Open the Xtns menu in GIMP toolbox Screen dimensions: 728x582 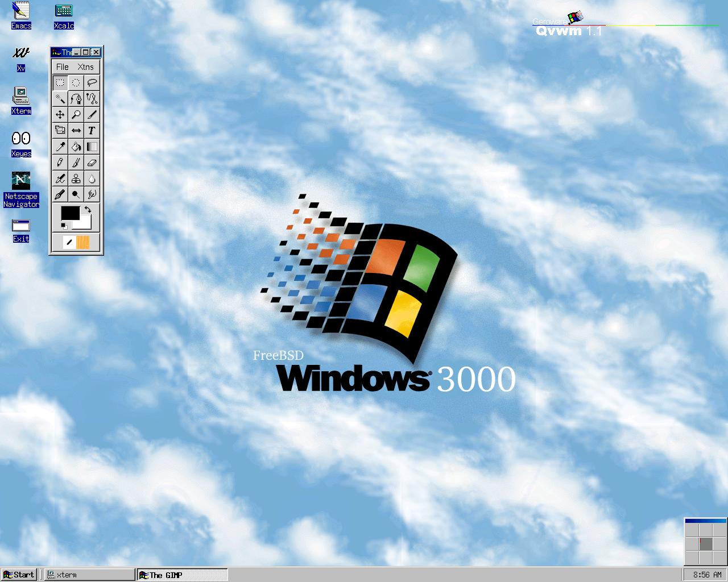[x=85, y=66]
